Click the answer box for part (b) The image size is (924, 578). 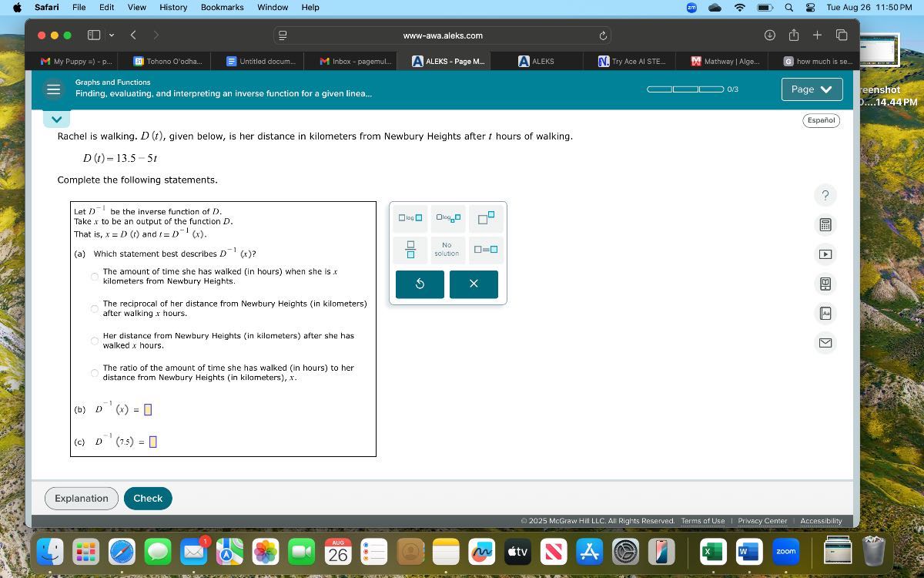148,410
